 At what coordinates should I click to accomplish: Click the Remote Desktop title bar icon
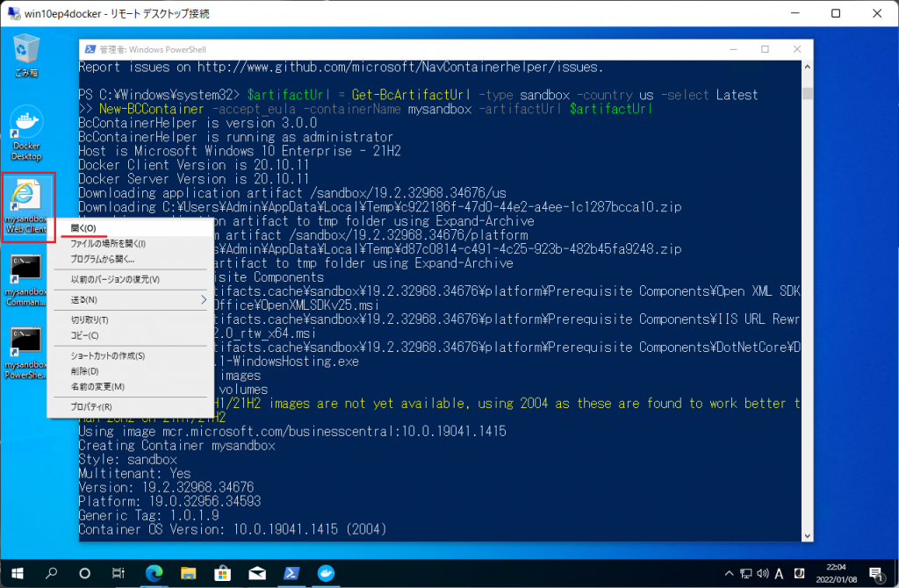pyautogui.click(x=14, y=13)
